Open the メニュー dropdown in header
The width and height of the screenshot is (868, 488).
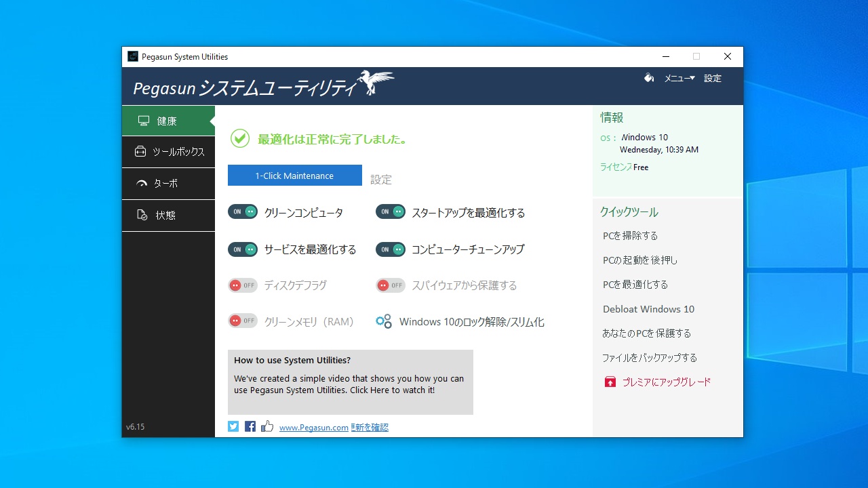679,78
